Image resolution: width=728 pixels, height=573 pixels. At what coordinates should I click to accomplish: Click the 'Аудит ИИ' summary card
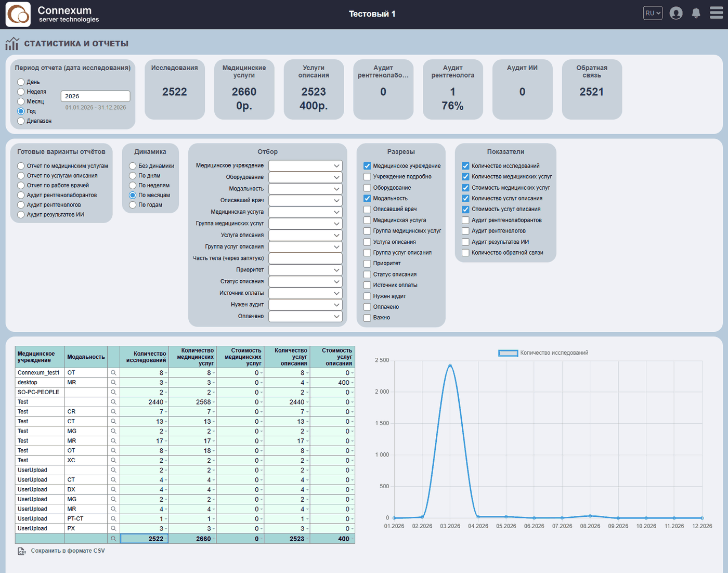[x=522, y=89]
